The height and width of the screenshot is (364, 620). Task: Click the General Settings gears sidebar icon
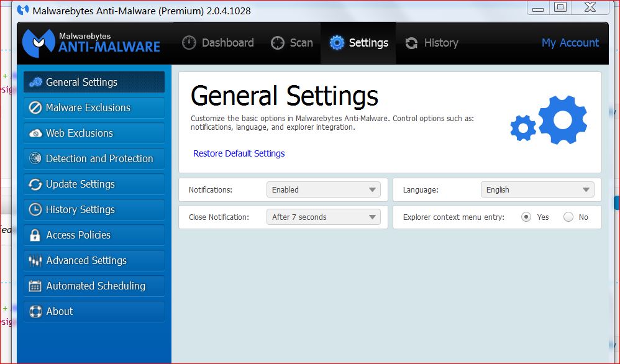tap(35, 82)
